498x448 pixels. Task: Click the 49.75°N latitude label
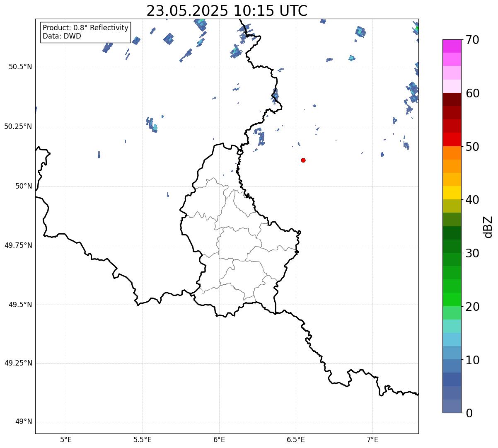[x=18, y=245]
